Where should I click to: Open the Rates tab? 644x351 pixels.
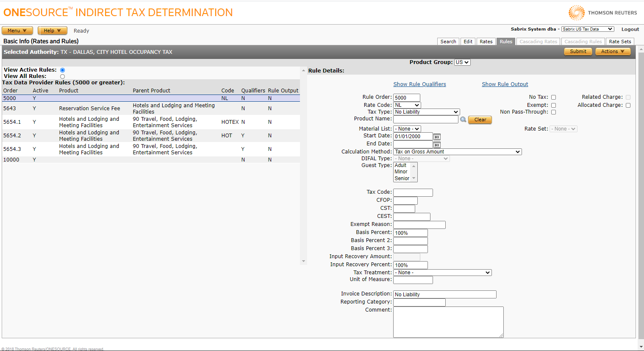click(486, 42)
